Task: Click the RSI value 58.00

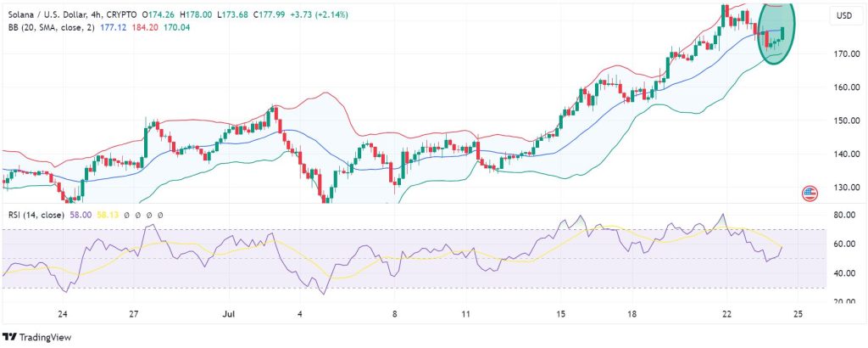Action: [81, 215]
